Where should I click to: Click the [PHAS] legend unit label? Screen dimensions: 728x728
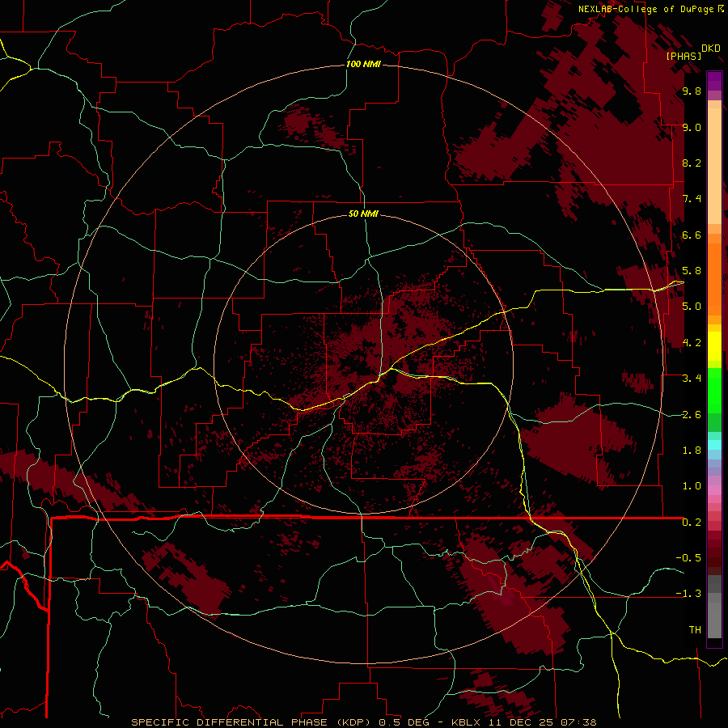click(x=684, y=56)
